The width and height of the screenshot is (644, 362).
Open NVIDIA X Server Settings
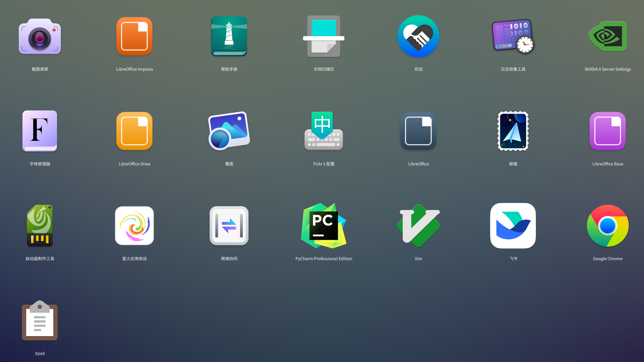tap(608, 37)
